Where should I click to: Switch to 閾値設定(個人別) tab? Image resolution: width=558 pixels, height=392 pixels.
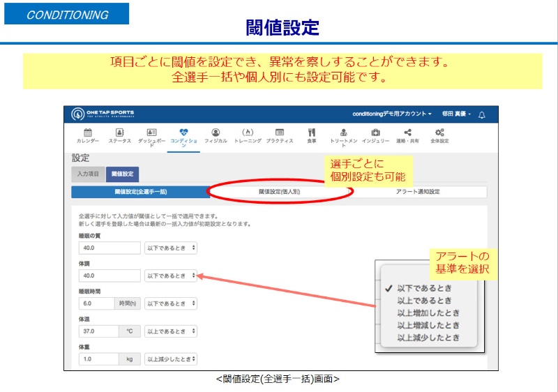click(279, 191)
